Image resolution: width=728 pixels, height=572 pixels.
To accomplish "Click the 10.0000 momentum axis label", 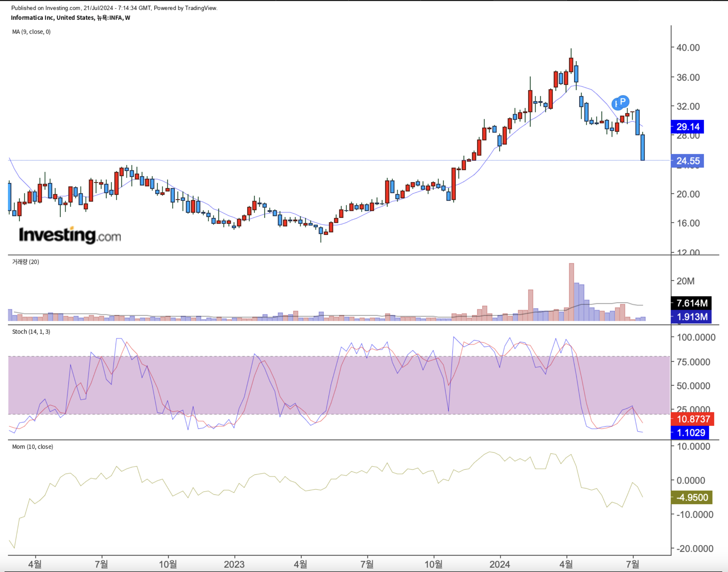I will point(693,447).
